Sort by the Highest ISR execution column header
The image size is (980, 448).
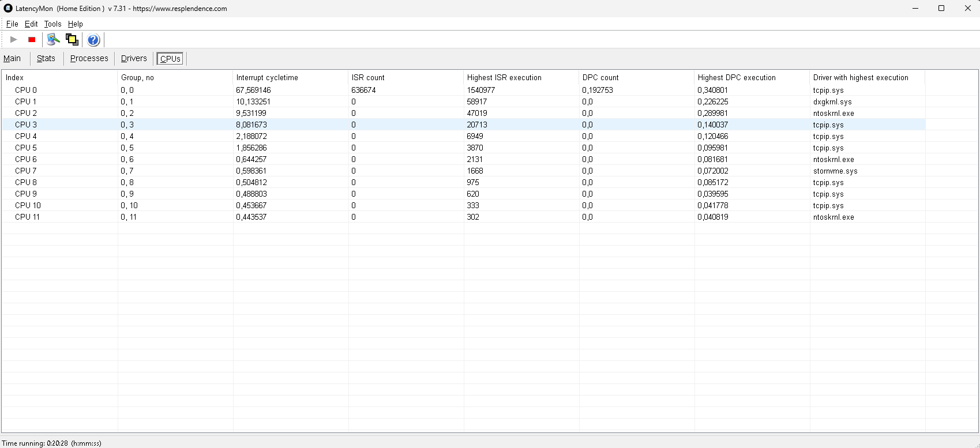521,77
